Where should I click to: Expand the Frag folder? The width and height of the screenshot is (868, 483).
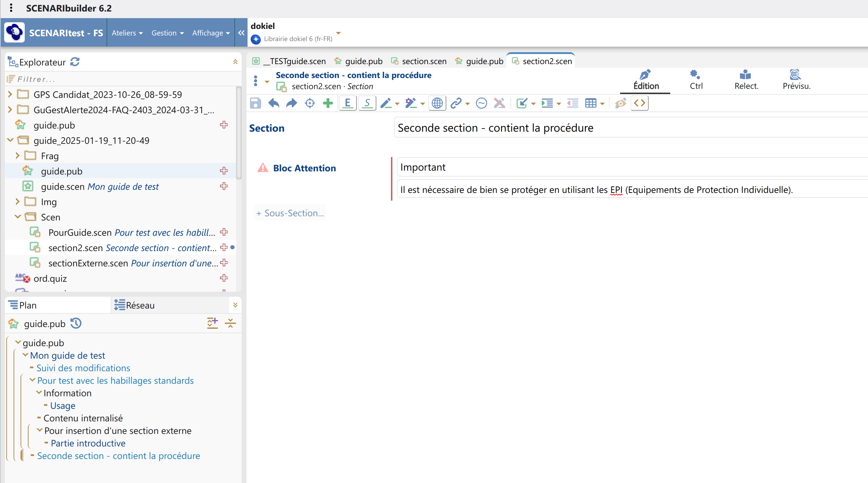point(17,155)
